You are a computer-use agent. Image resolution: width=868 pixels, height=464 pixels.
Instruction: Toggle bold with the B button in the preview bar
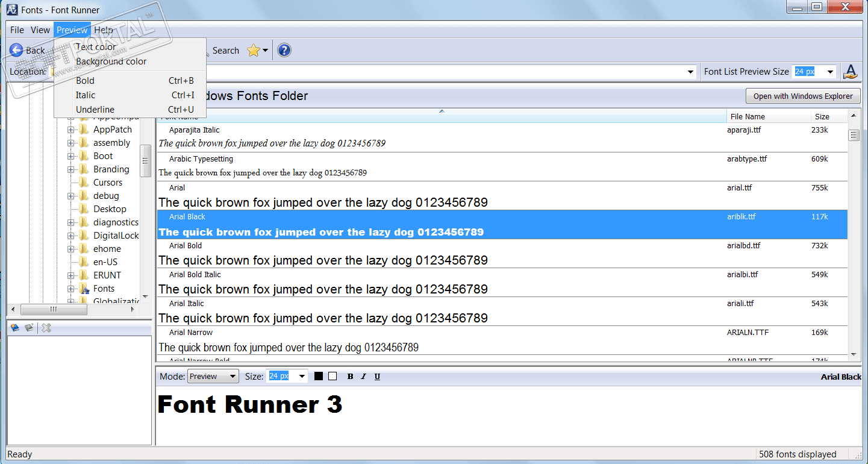click(x=351, y=377)
